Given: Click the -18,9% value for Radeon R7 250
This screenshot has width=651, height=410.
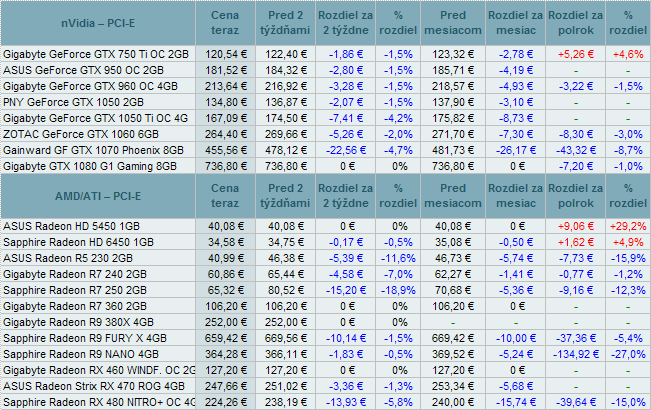Looking at the screenshot, I should click(398, 290).
